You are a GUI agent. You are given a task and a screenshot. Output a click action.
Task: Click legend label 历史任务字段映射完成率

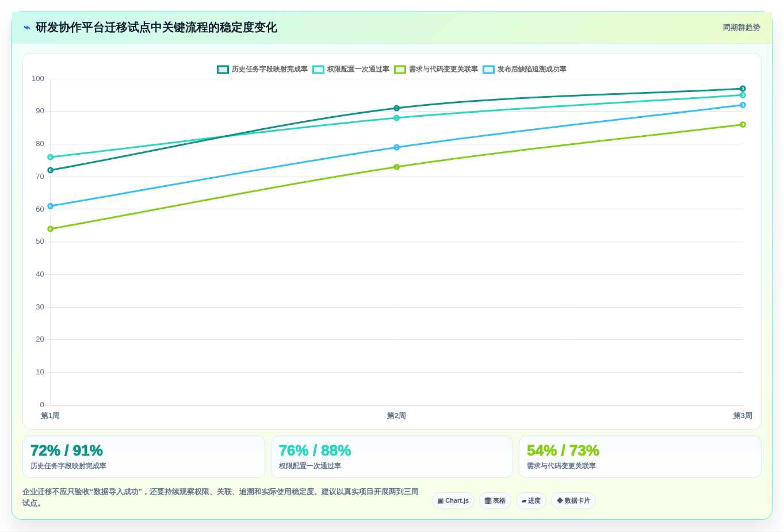pos(270,70)
